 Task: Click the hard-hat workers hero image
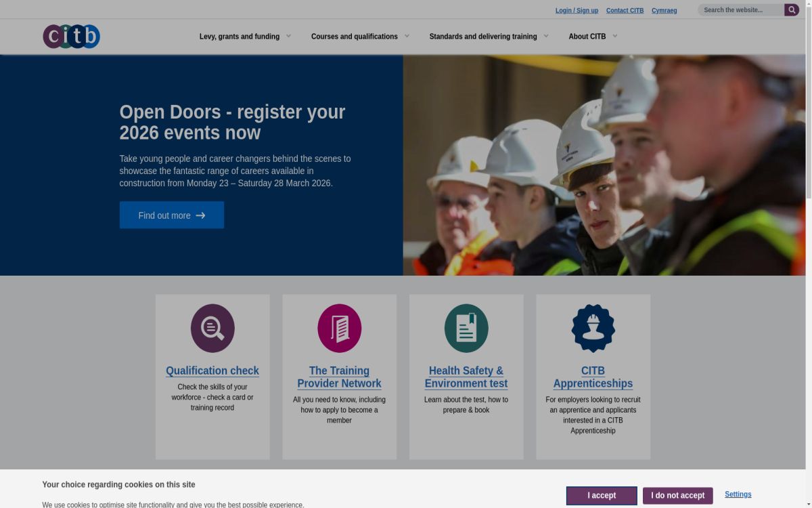point(604,165)
